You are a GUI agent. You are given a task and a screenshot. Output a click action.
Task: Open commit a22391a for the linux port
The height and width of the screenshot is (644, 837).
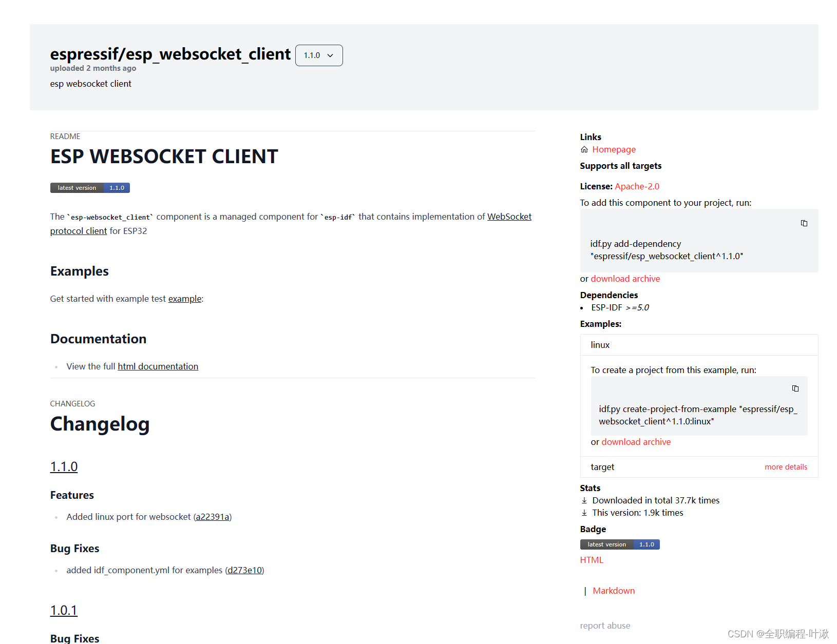tap(212, 517)
